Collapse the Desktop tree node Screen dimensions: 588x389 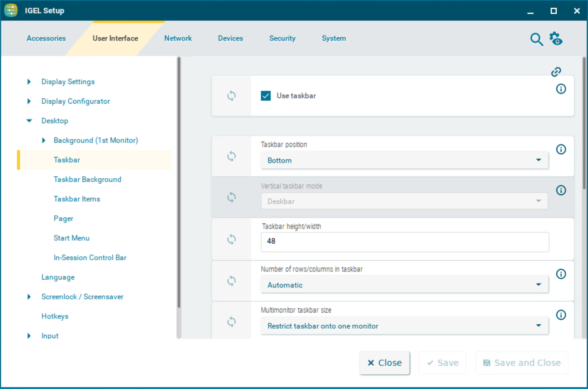pos(29,121)
